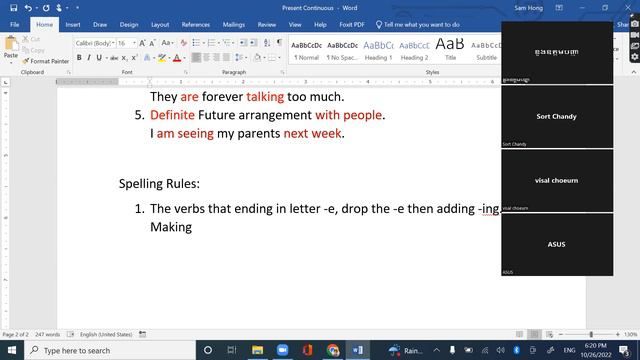Screen dimensions: 640x360
Task: Clear all formatting
Action: pos(183,43)
